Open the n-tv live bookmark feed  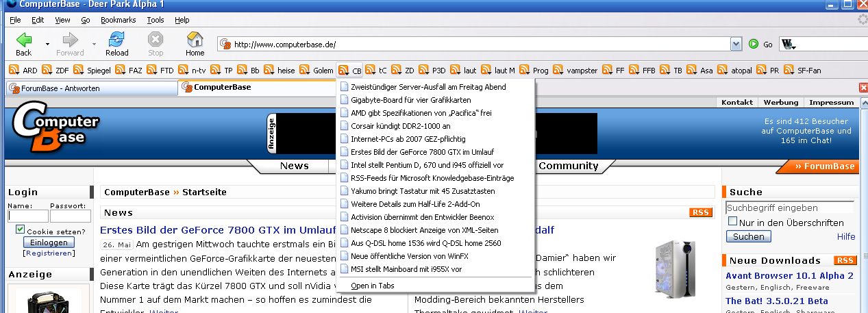point(193,70)
